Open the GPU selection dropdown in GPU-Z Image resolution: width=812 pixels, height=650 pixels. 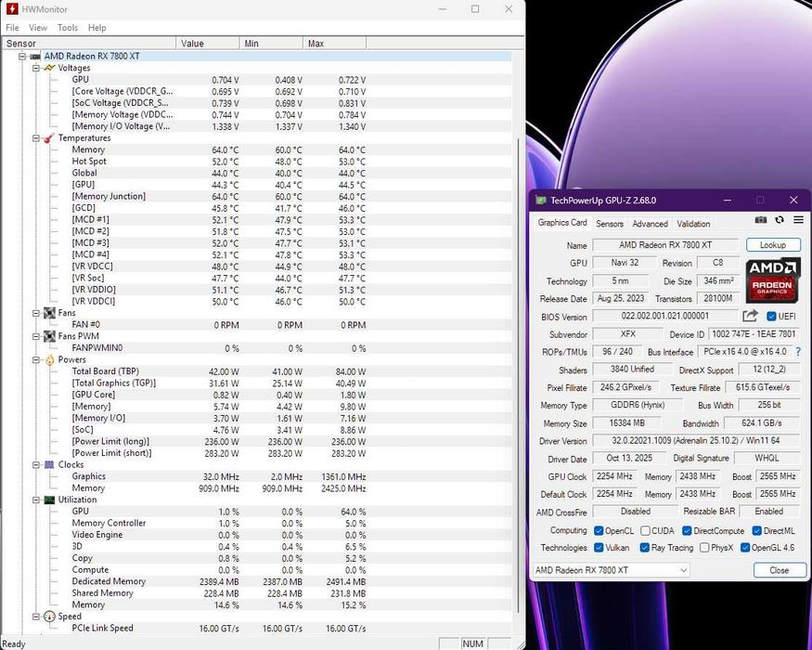(x=612, y=570)
